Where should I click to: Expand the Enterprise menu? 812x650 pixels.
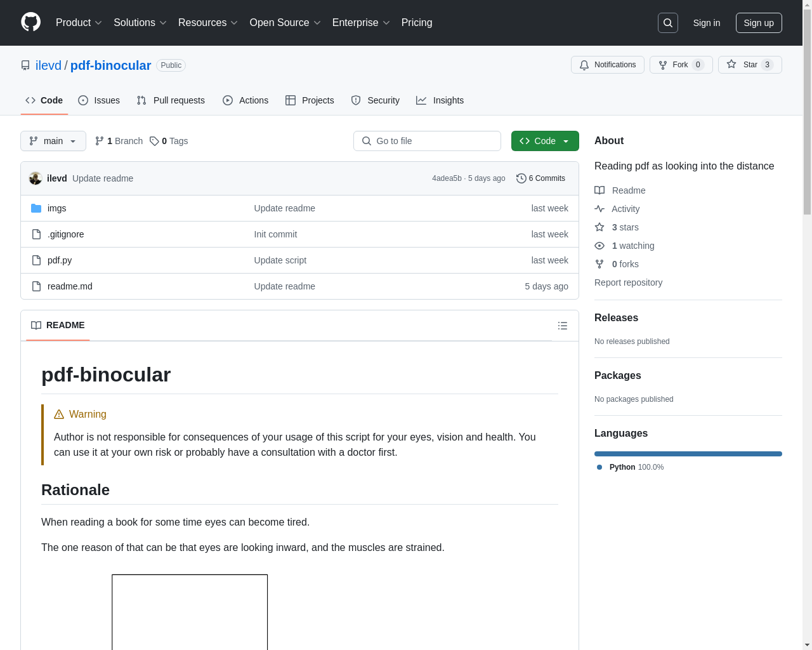click(x=361, y=23)
